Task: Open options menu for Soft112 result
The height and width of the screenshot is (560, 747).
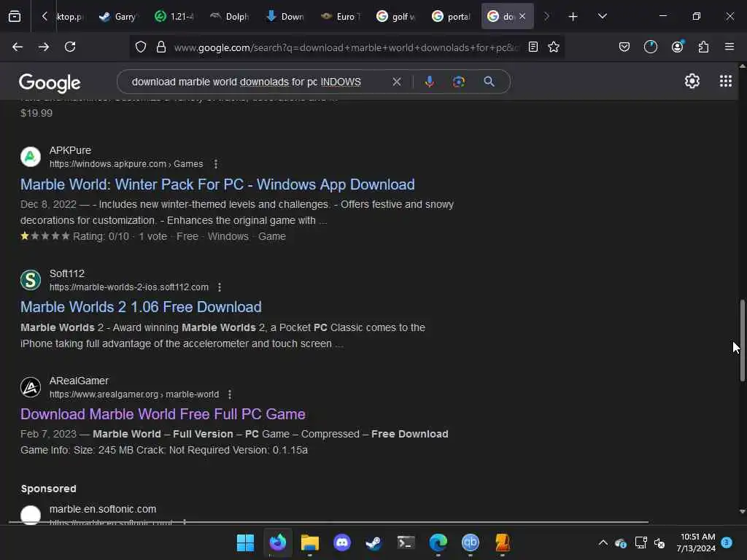Action: click(219, 287)
